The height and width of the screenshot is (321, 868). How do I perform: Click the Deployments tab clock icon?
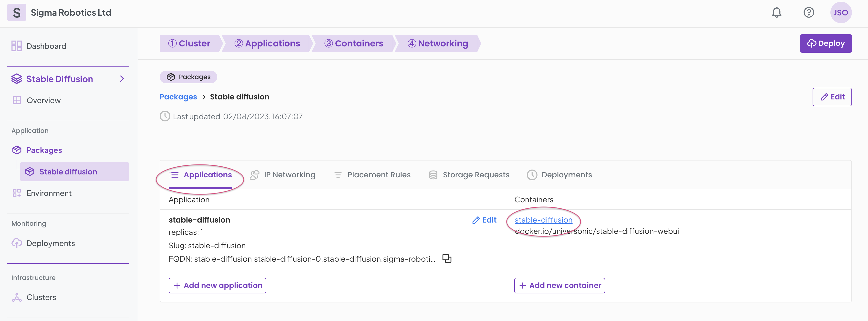tap(532, 175)
